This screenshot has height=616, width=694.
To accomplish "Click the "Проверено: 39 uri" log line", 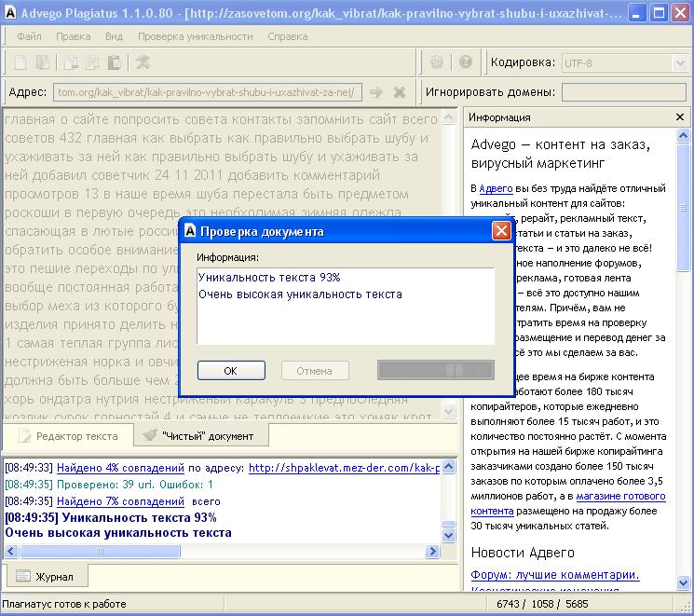I will click(x=134, y=485).
